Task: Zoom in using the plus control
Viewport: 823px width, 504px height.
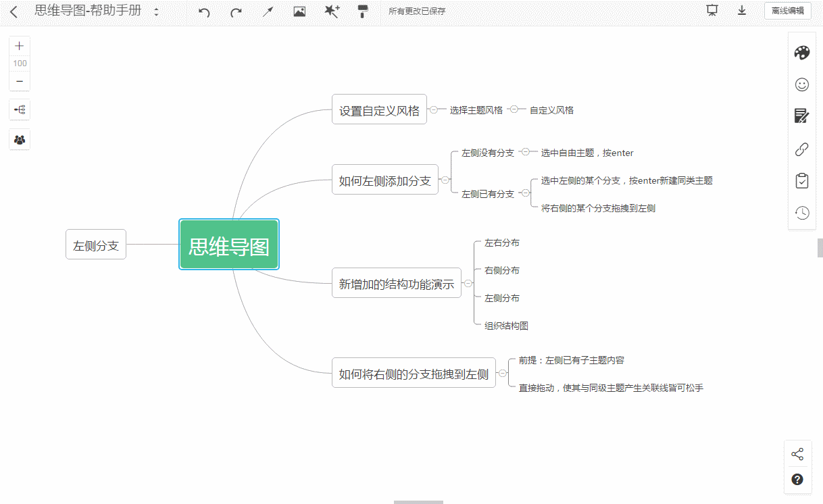Action: [19, 46]
